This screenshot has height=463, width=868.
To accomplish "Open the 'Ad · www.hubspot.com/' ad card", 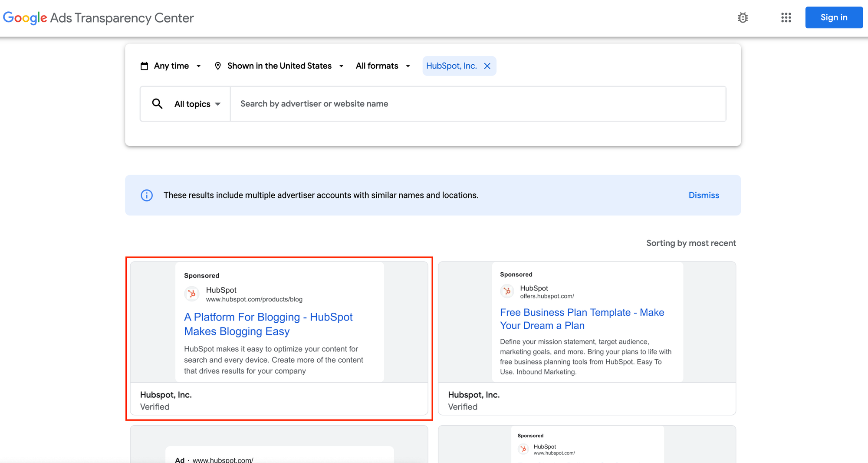I will pyautogui.click(x=279, y=444).
